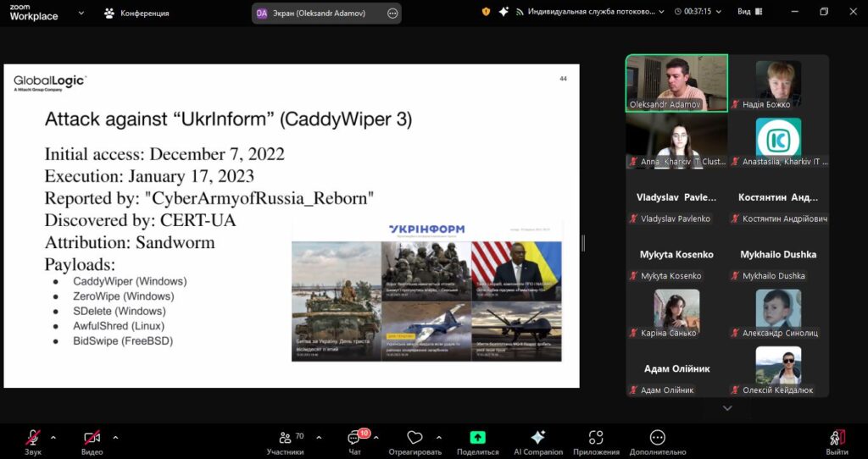The height and width of the screenshot is (459, 868).
Task: Select the Конференция tab
Action: point(136,13)
